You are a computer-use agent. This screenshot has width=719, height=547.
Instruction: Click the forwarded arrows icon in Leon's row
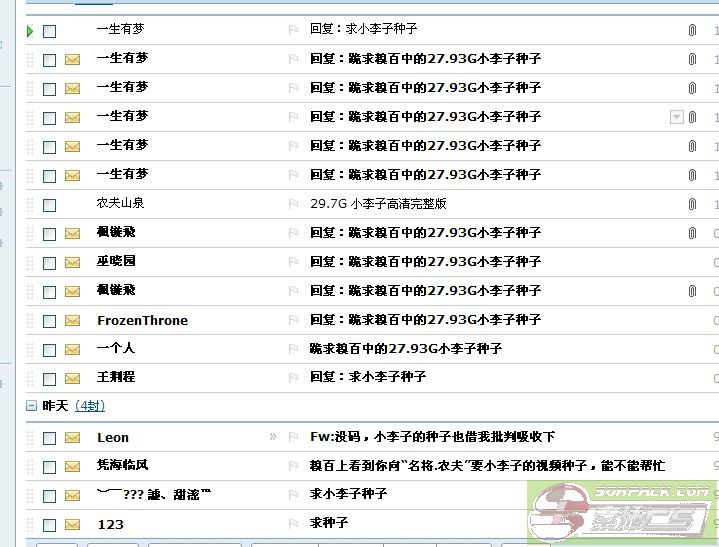[273, 437]
